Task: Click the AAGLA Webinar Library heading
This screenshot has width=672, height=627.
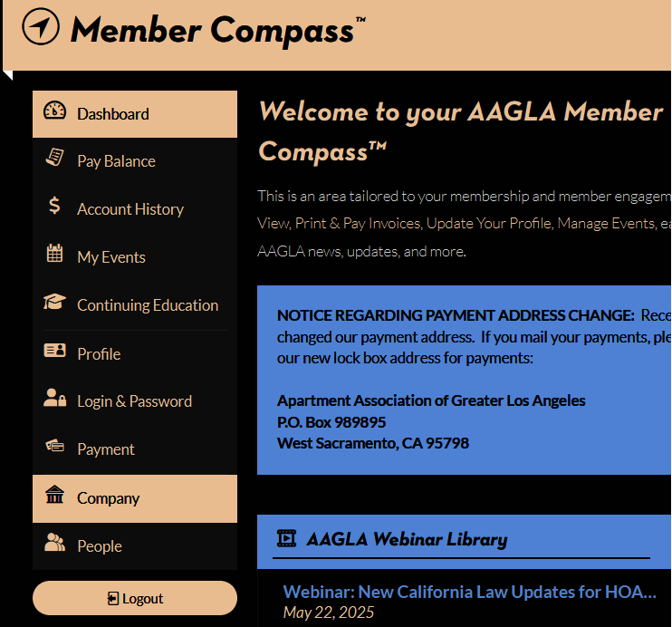Action: 407,539
